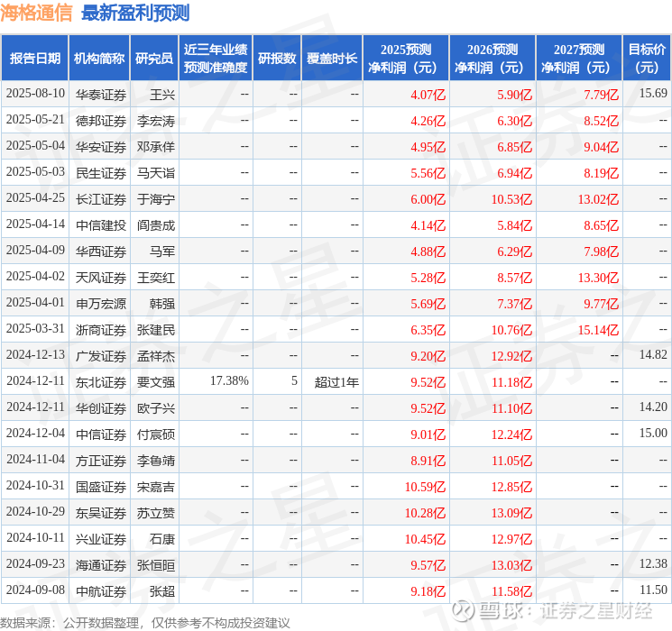This screenshot has width=672, height=631.
Task: Click the 2027预测净利润 column header
Action: tap(579, 59)
